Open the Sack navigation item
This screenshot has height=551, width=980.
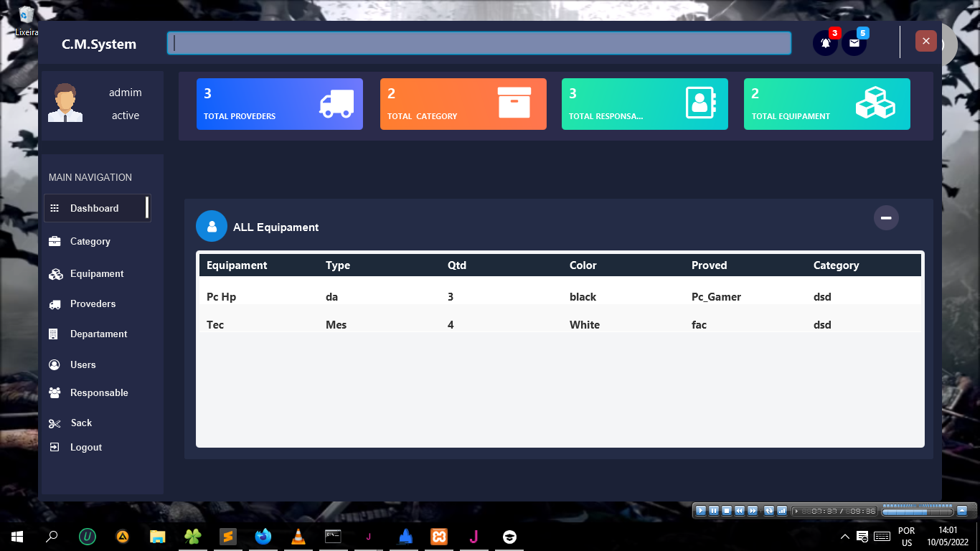(x=81, y=423)
